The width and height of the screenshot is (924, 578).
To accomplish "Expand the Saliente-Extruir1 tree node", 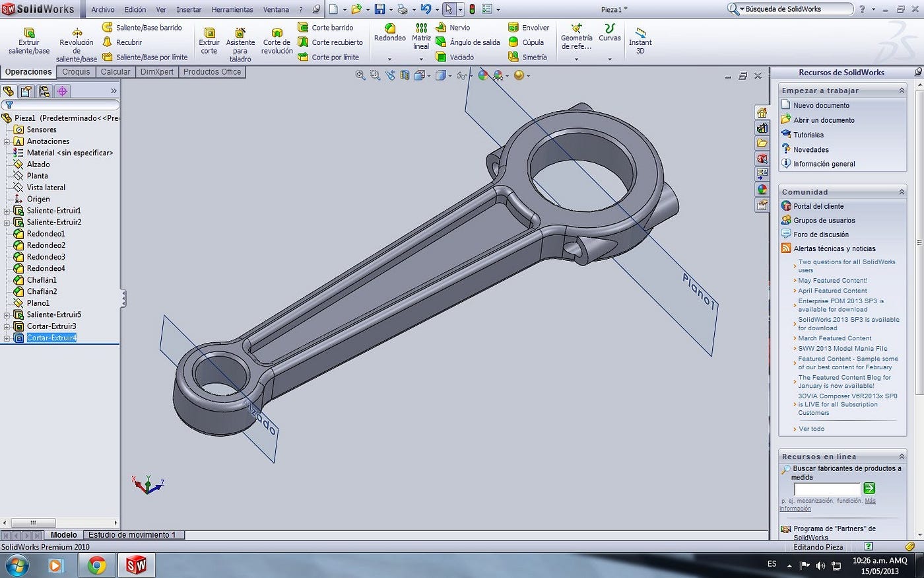I will tap(6, 210).
